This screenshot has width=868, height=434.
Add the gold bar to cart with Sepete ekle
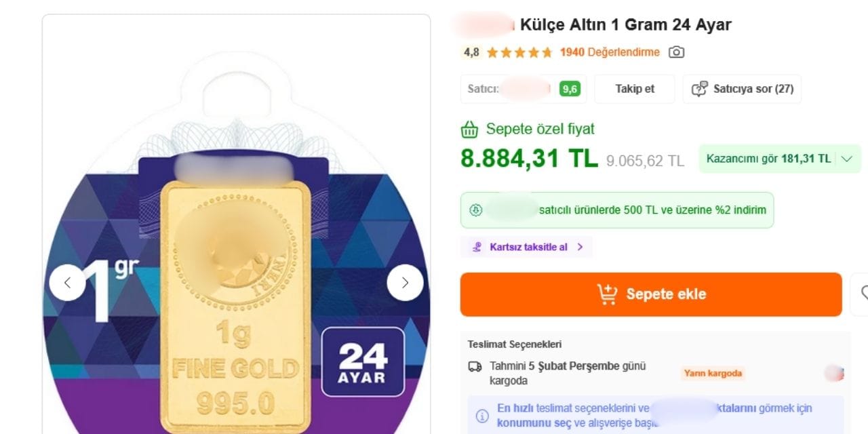(x=651, y=294)
